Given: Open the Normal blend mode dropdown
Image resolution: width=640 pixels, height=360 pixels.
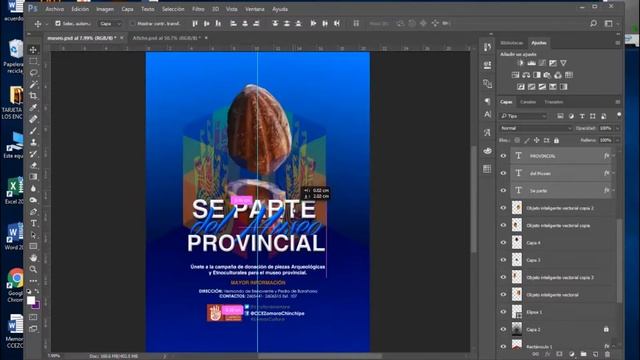Looking at the screenshot, I should click(x=536, y=128).
